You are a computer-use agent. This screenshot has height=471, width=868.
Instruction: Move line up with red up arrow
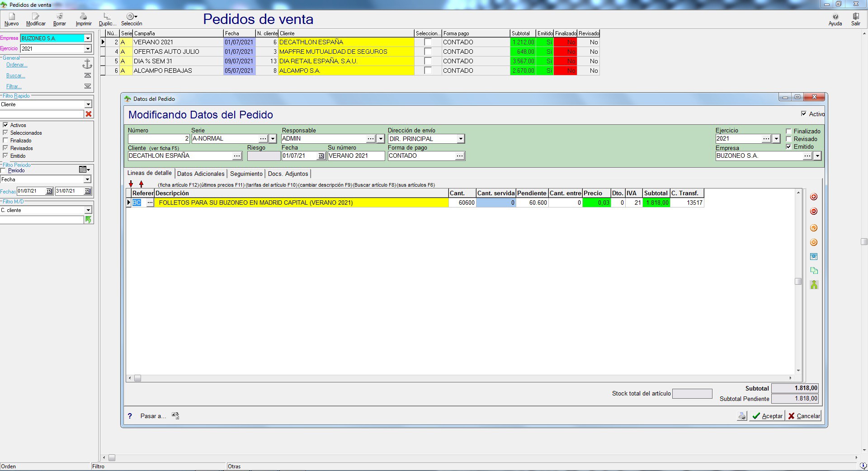(x=141, y=184)
